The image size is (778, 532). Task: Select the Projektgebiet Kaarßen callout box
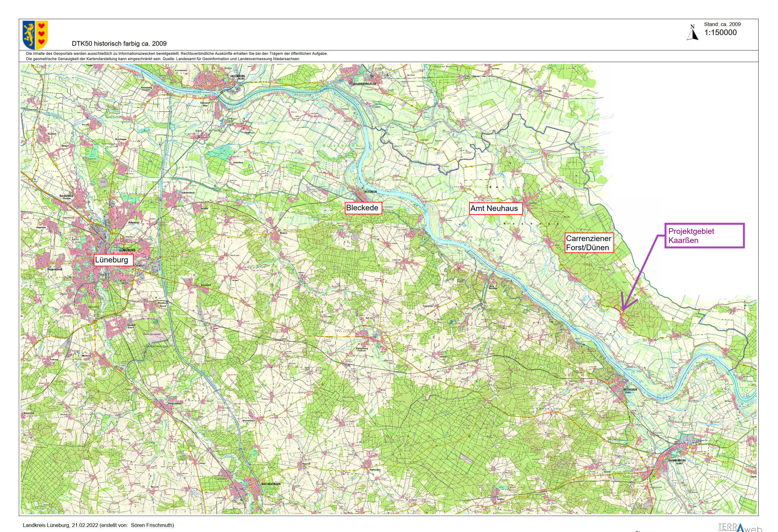point(704,235)
